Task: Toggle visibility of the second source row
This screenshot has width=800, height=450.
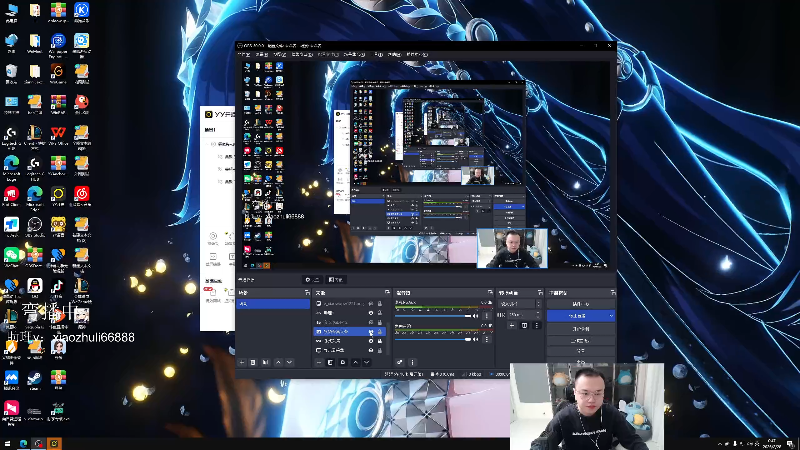Action: tap(371, 313)
